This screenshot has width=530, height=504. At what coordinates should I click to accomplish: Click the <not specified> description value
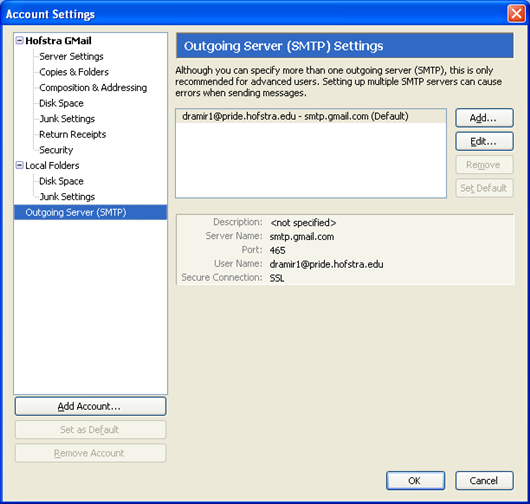[303, 223]
